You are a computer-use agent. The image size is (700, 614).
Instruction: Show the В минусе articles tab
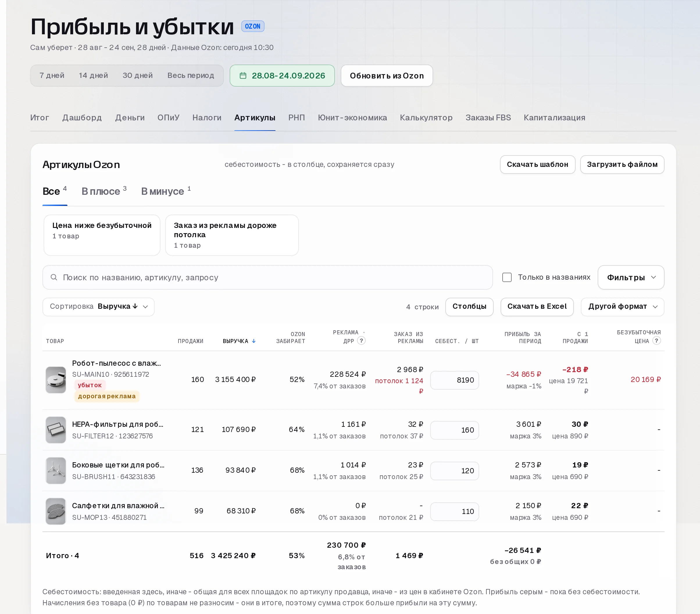(166, 191)
